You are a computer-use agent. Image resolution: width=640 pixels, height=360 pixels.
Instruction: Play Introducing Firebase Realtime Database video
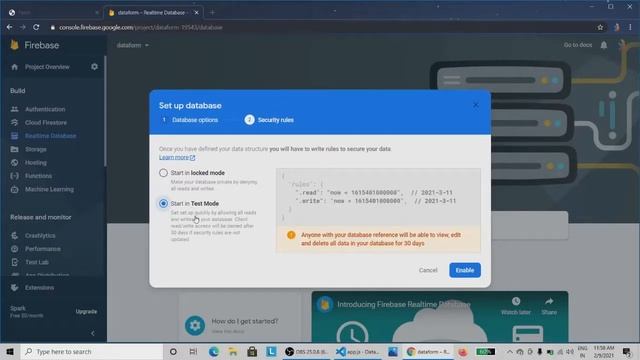click(440, 317)
